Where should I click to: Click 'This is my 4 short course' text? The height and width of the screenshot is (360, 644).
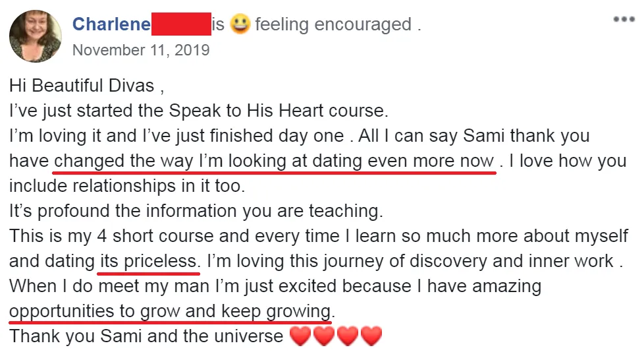[x=111, y=236]
